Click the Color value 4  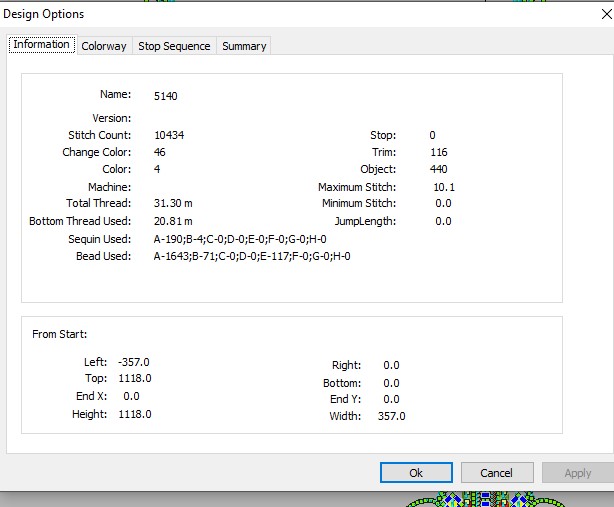(x=157, y=169)
